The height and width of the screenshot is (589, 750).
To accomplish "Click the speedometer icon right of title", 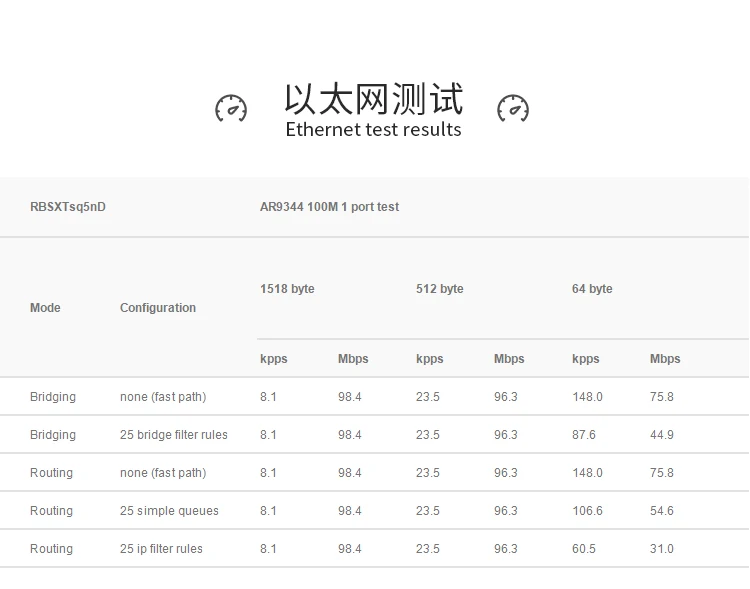I will point(513,108).
